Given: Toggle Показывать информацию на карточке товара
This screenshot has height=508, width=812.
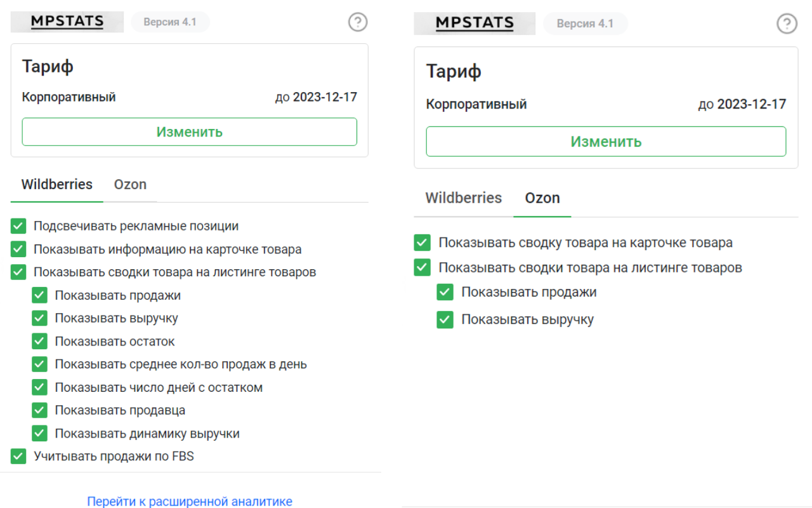Looking at the screenshot, I should pyautogui.click(x=18, y=249).
